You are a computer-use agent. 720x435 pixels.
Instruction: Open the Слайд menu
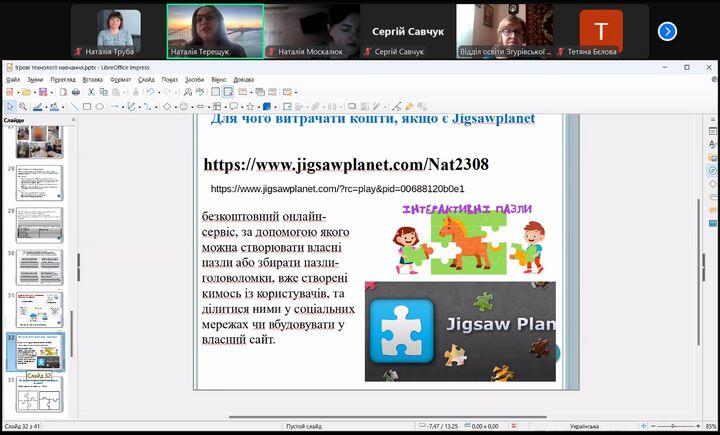pyautogui.click(x=146, y=80)
